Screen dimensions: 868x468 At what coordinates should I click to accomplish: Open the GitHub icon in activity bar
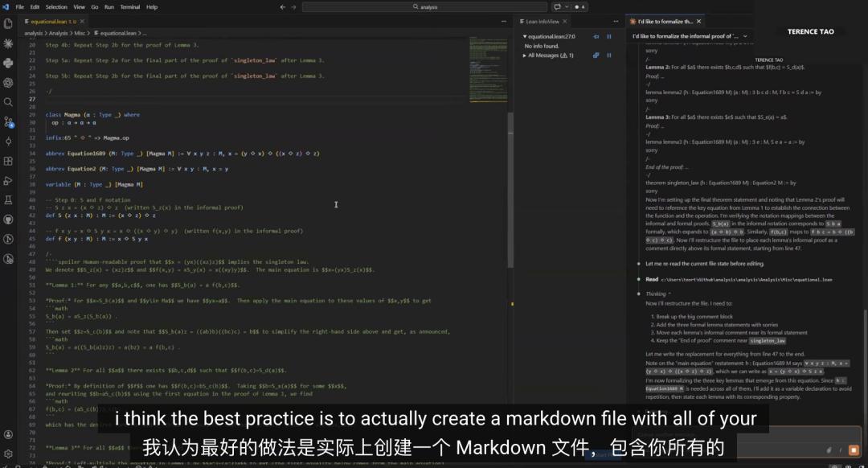point(8,219)
